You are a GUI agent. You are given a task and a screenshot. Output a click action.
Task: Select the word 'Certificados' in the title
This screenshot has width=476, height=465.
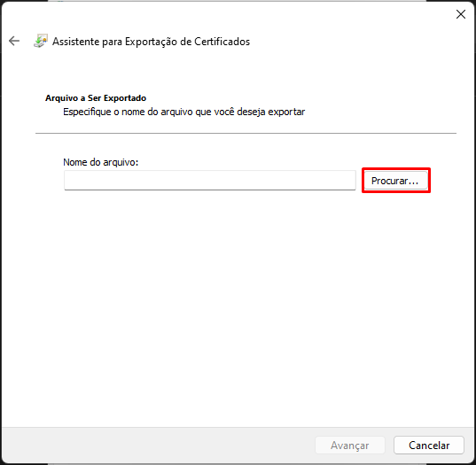point(222,42)
